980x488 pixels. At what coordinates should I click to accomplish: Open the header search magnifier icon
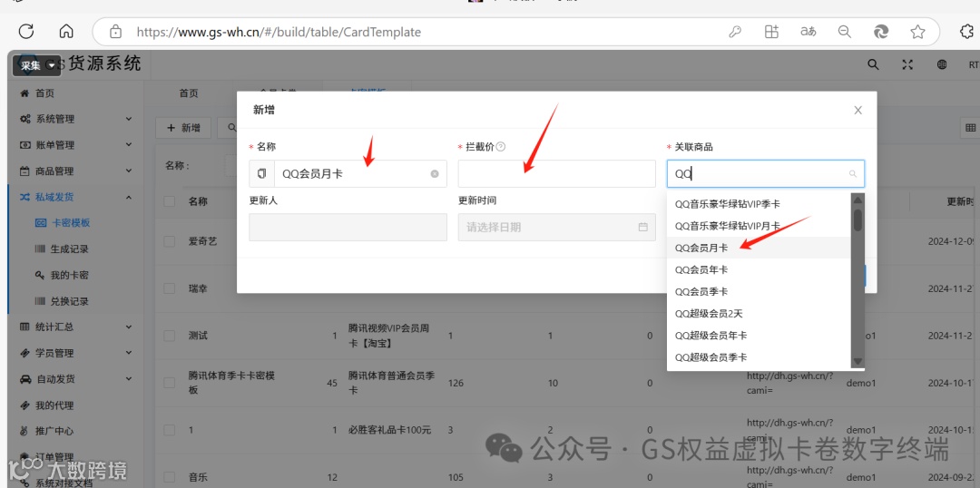(x=873, y=64)
